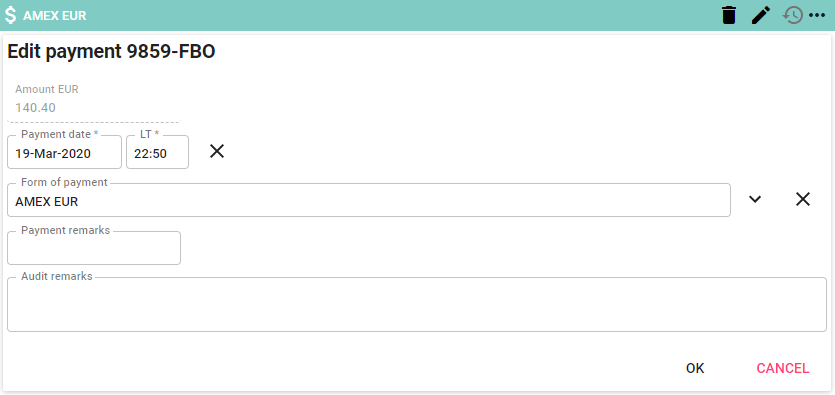Delete the payment with the trash icon
This screenshot has height=395, width=835.
click(x=728, y=15)
